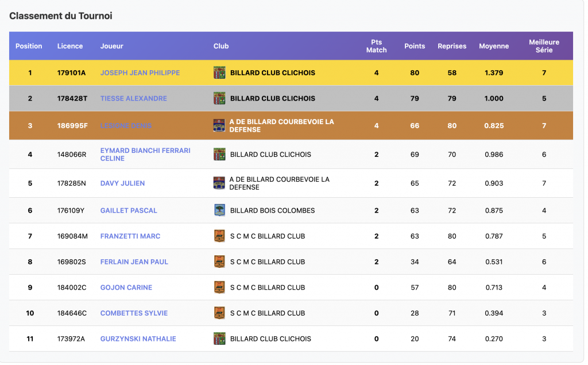Click club logo in GURZYNSKI NATHALIE row
The image size is (588, 365).
click(219, 339)
